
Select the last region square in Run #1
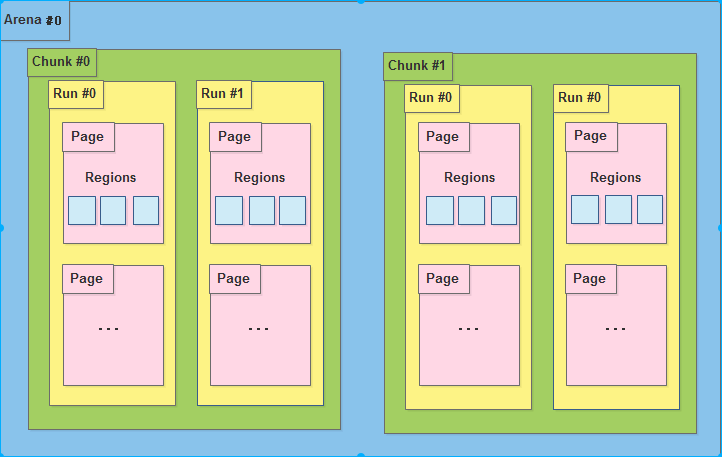pos(292,211)
